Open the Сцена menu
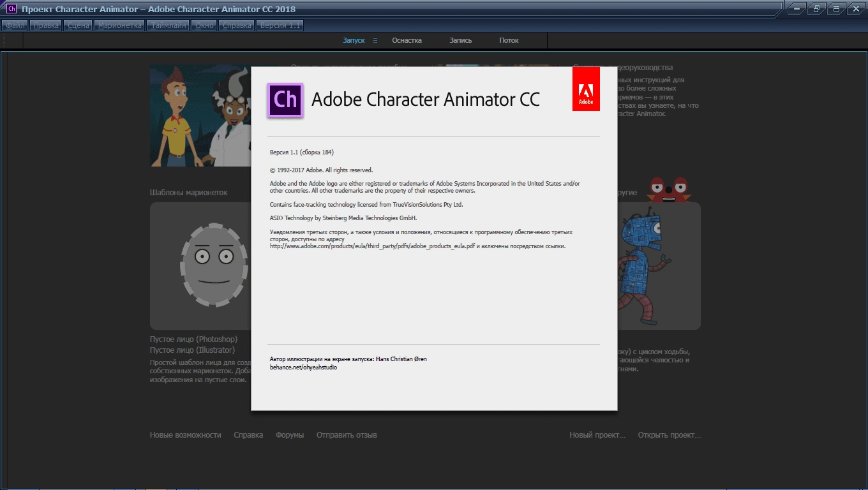The image size is (868, 490). pyautogui.click(x=79, y=26)
